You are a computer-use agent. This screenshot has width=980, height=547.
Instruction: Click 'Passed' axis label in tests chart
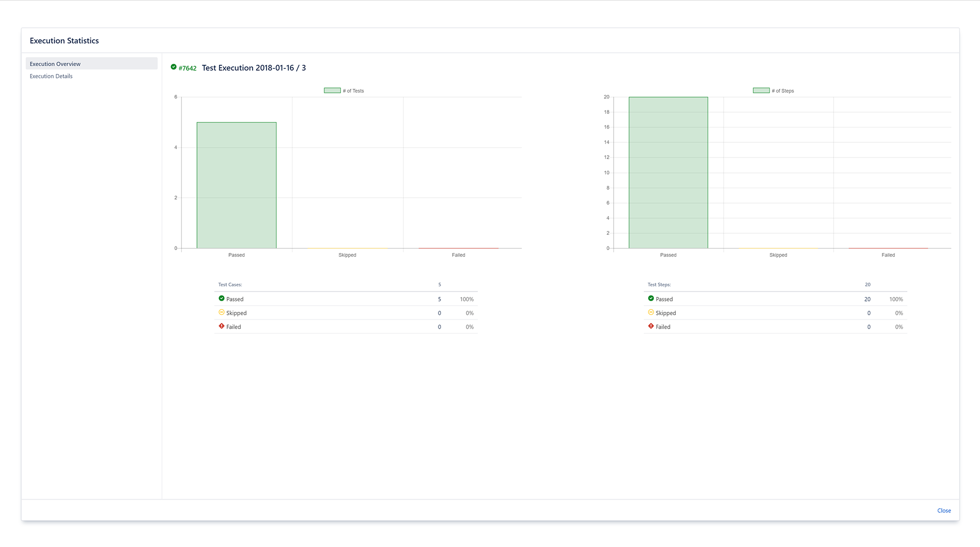point(236,255)
